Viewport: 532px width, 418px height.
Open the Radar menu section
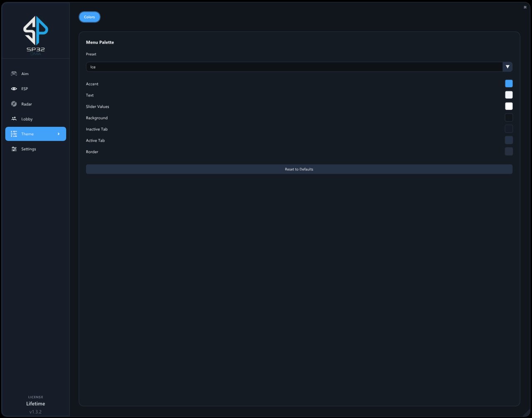point(36,104)
